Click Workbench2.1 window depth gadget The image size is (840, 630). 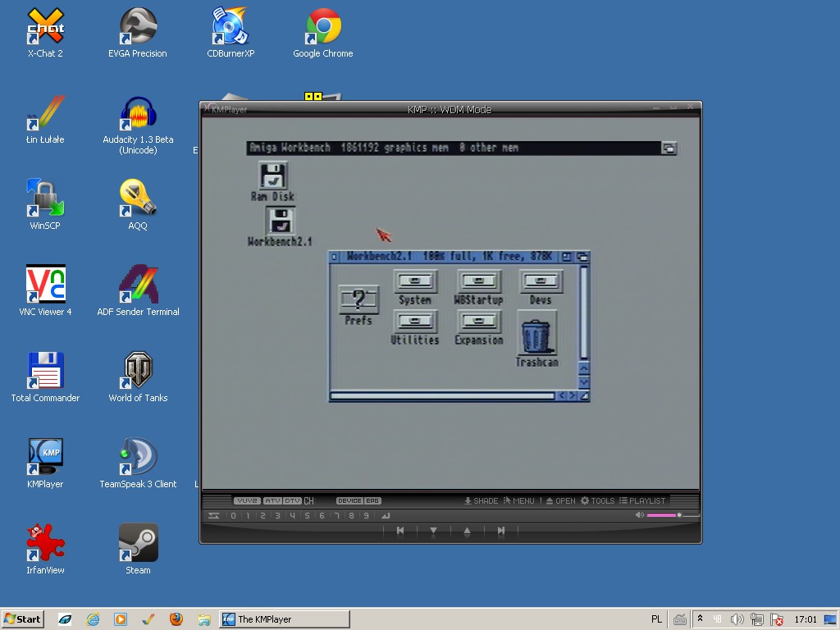(582, 257)
